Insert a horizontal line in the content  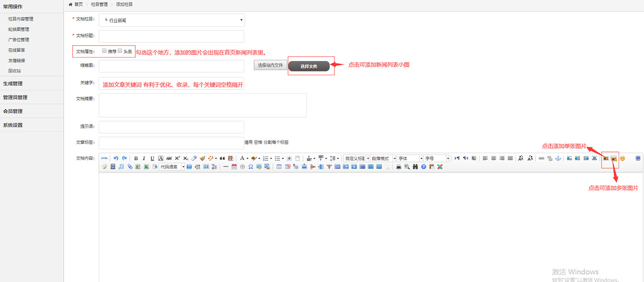pyautogui.click(x=226, y=167)
